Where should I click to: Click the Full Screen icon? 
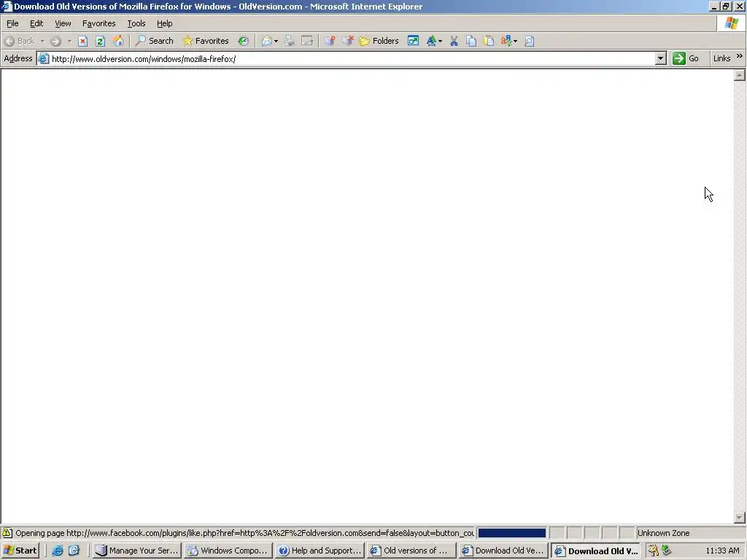(x=413, y=41)
